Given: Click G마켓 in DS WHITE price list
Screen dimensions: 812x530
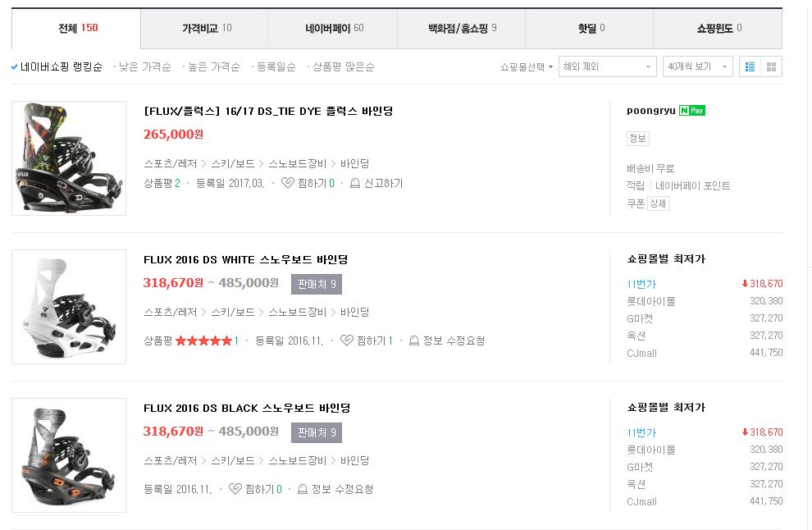Looking at the screenshot, I should pyautogui.click(x=640, y=318).
